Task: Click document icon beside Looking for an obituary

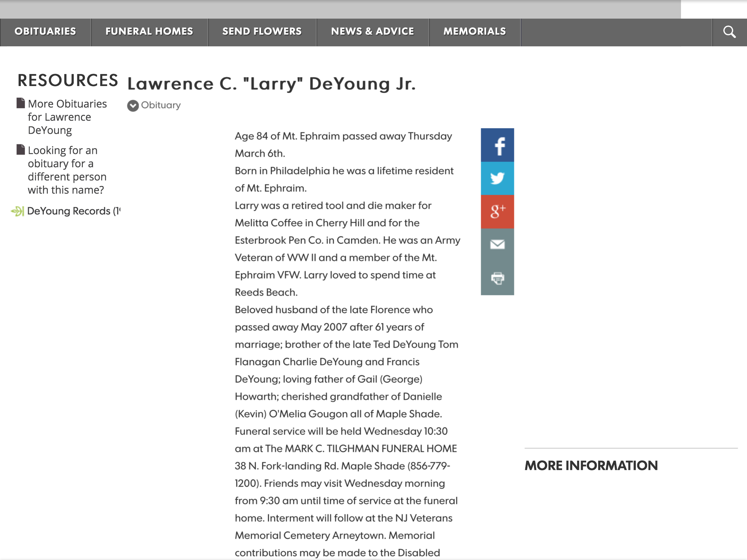Action: coord(21,150)
